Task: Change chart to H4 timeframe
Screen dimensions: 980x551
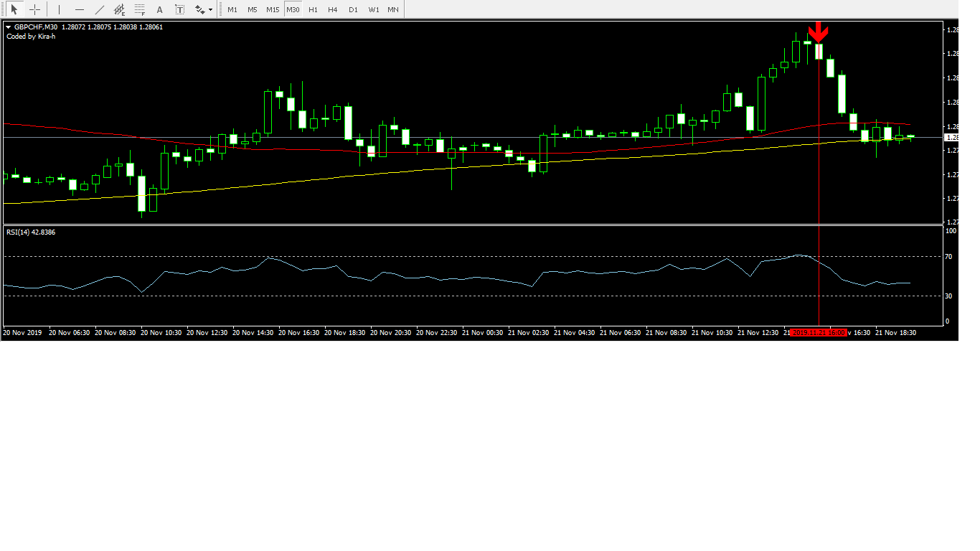Action: click(332, 9)
